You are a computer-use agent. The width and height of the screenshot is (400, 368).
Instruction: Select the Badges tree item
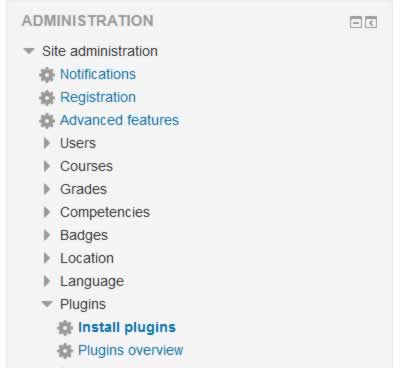point(84,236)
